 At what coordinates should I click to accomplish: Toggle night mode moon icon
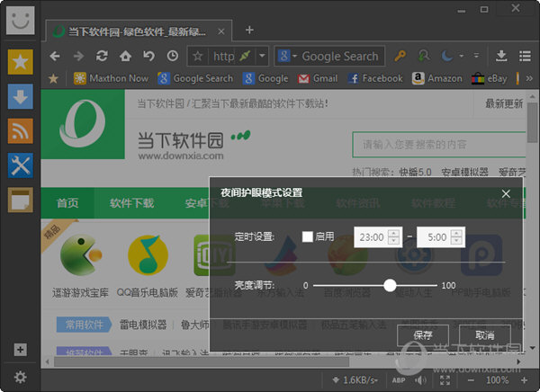[447, 56]
